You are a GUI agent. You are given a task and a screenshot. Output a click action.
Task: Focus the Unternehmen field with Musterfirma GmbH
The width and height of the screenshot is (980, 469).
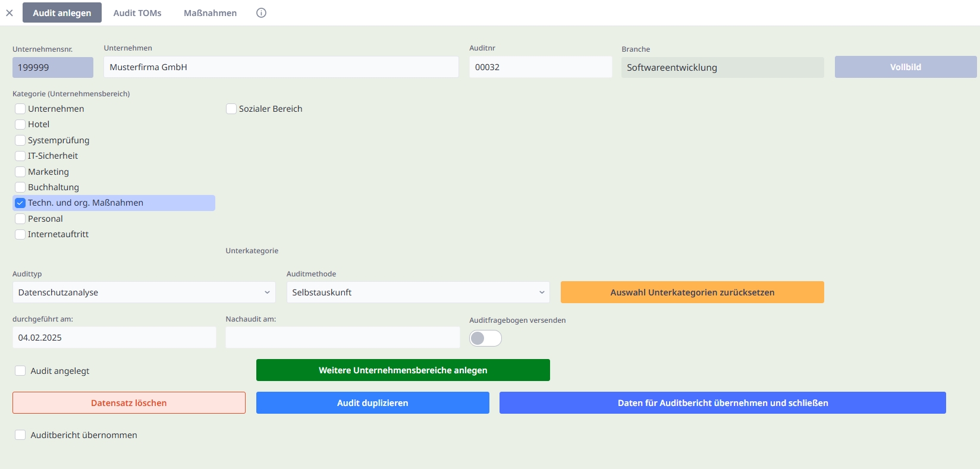tap(281, 67)
